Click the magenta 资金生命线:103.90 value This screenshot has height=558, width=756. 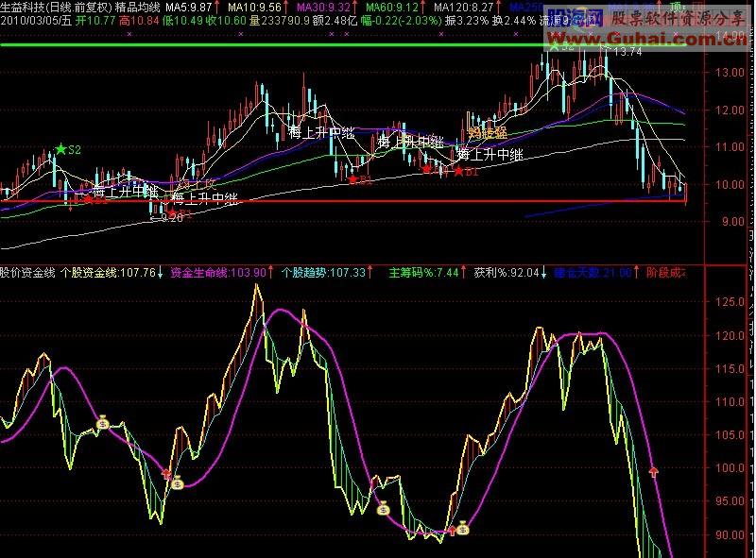coord(218,273)
